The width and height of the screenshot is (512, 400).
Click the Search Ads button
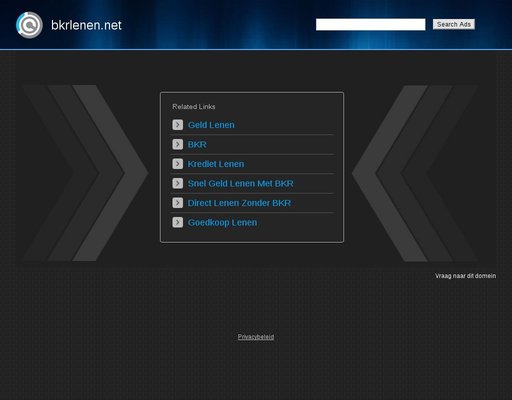pyautogui.click(x=454, y=24)
